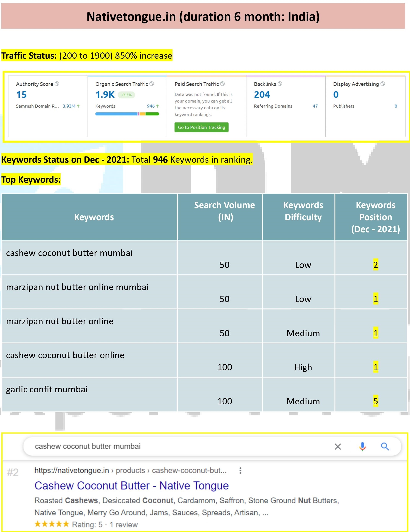This screenshot has height=532, width=410.
Task: Click the 'Search Volume (IN)' column header
Action: pos(220,217)
